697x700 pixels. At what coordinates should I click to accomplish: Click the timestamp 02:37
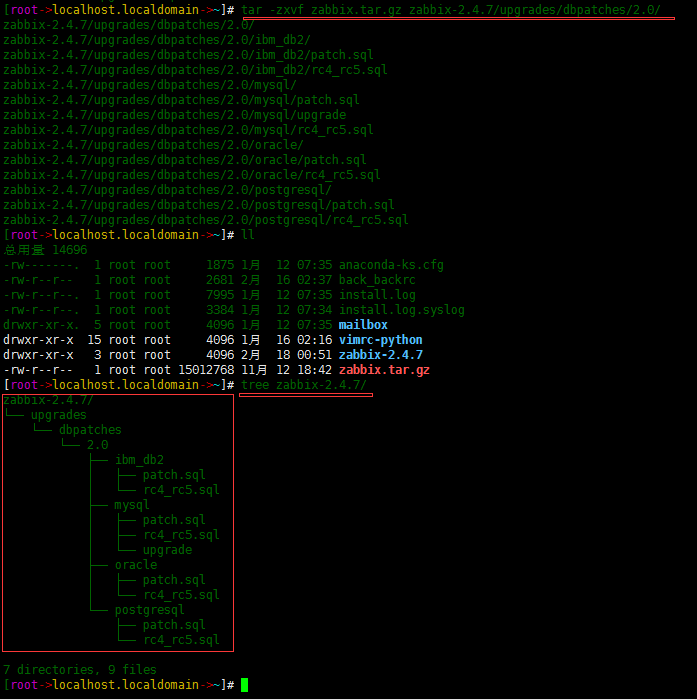[x=314, y=280]
